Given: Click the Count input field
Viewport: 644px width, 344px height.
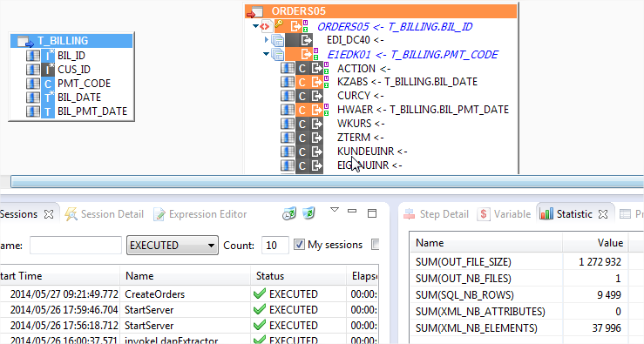Looking at the screenshot, I should [275, 245].
